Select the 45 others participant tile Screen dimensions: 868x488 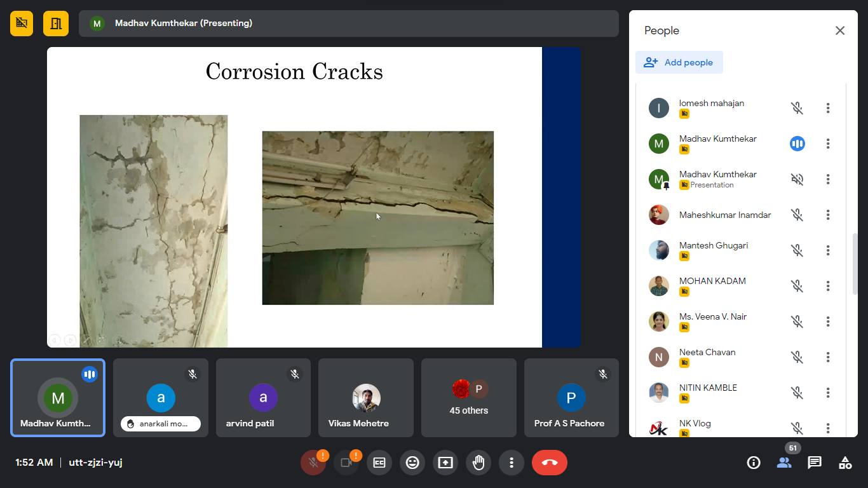pos(469,398)
